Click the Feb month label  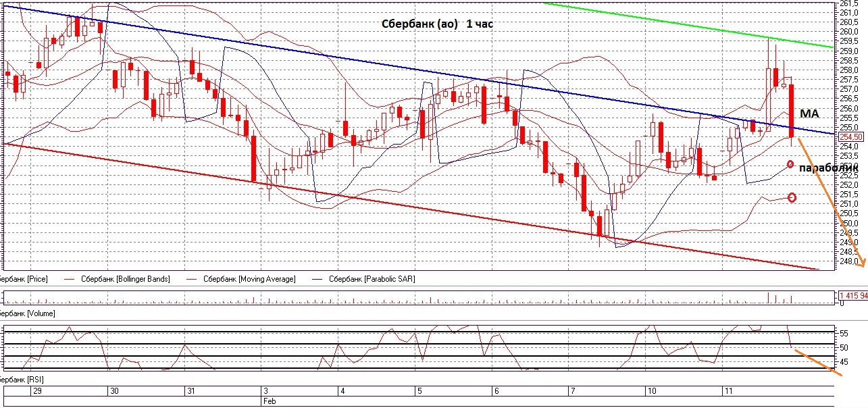269,401
